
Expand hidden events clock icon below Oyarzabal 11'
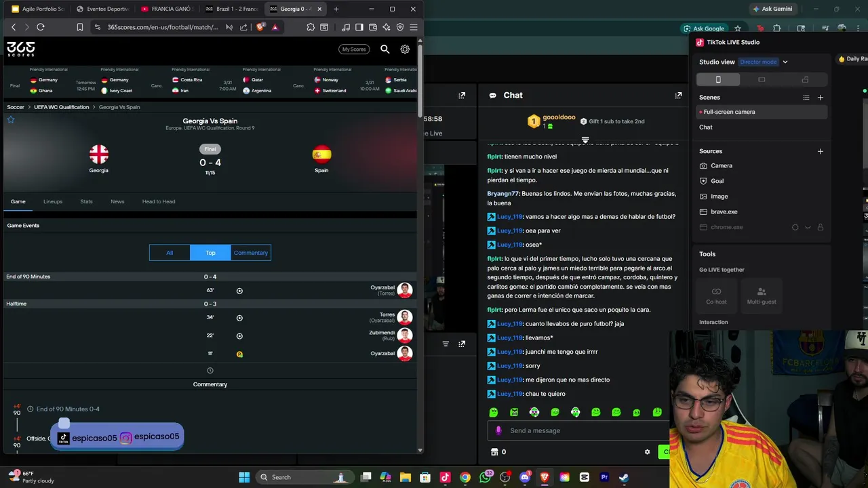[210, 370]
